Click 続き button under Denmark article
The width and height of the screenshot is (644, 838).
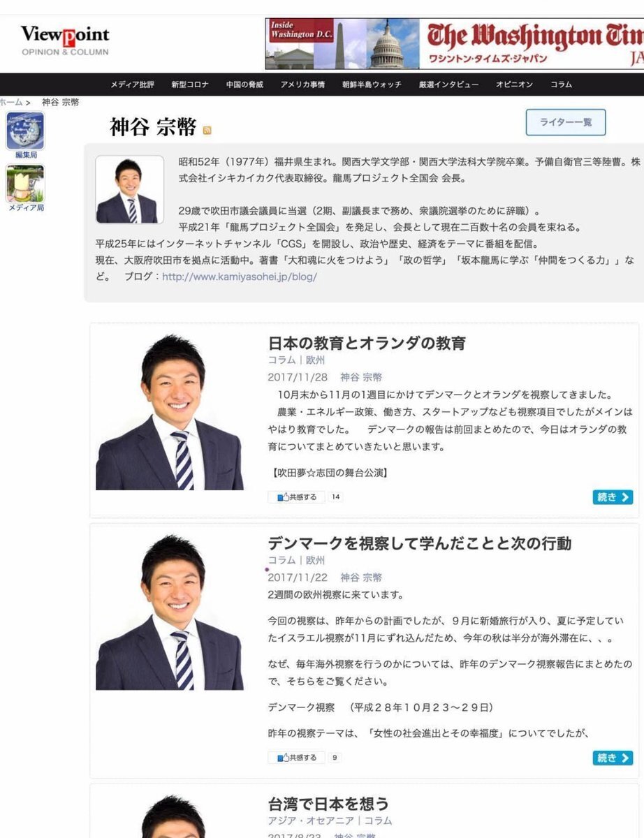click(613, 758)
